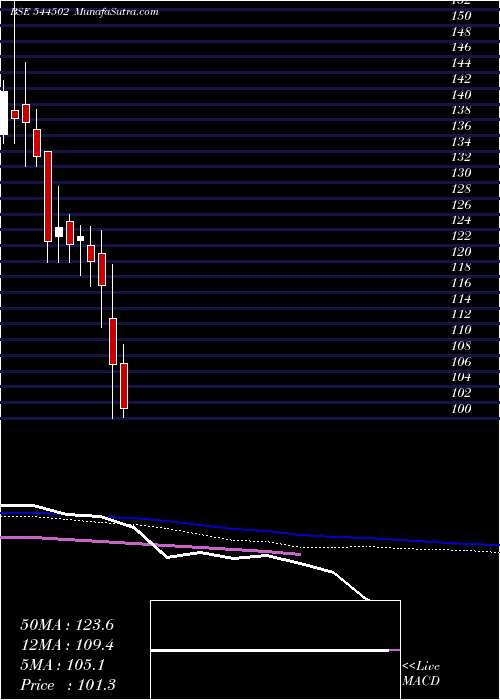Click the white MACD horizontal line in box
Screen dimensions: 500x700
270,650
